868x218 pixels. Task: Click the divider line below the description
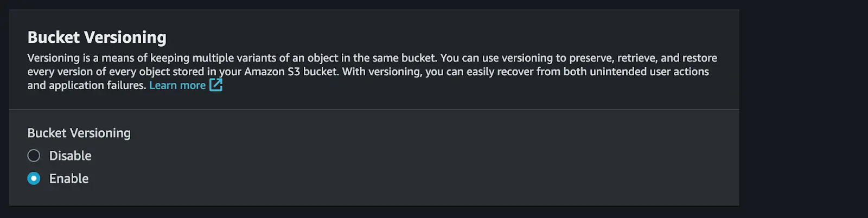coord(374,110)
